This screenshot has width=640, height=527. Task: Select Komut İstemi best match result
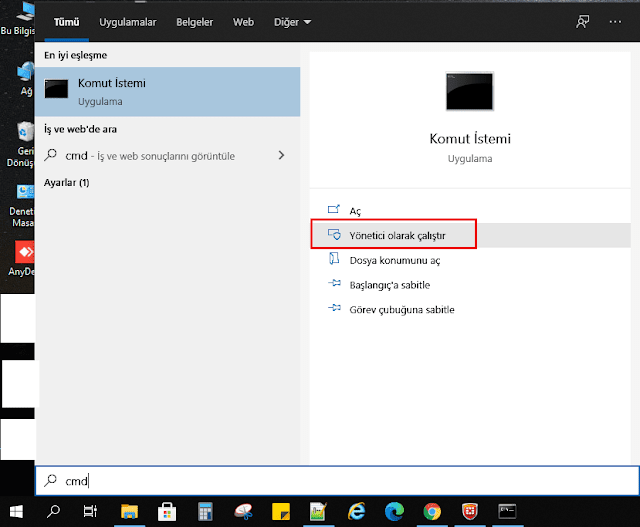(x=167, y=92)
